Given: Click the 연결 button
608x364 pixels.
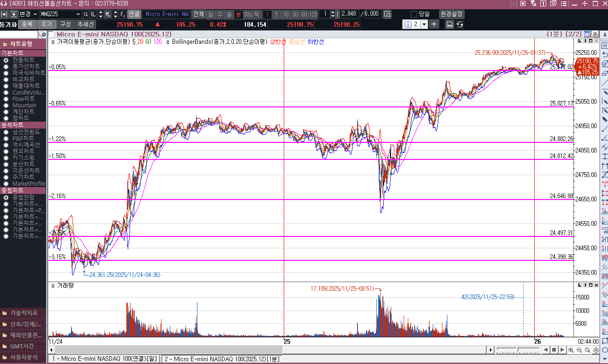Looking at the screenshot, I should 134,14.
